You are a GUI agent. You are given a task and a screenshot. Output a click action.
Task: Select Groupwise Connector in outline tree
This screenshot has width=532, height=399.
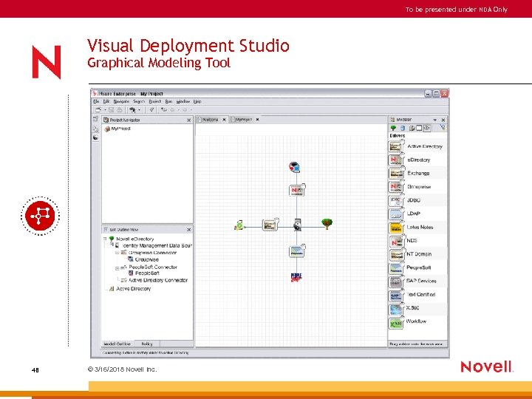(152, 253)
